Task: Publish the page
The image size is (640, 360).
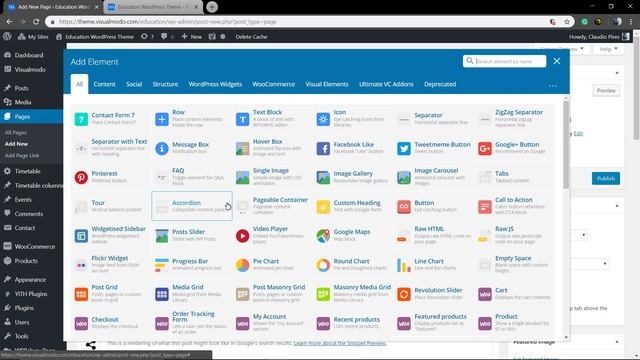Action: (606, 178)
